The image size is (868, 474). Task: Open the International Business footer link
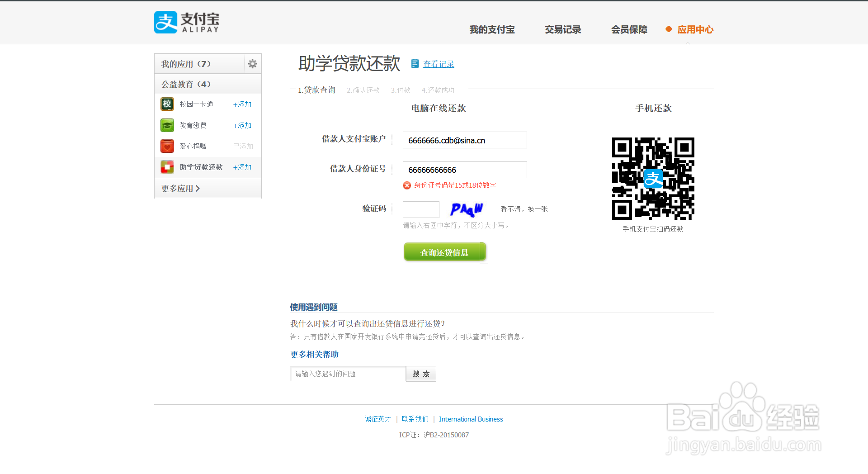pyautogui.click(x=471, y=419)
